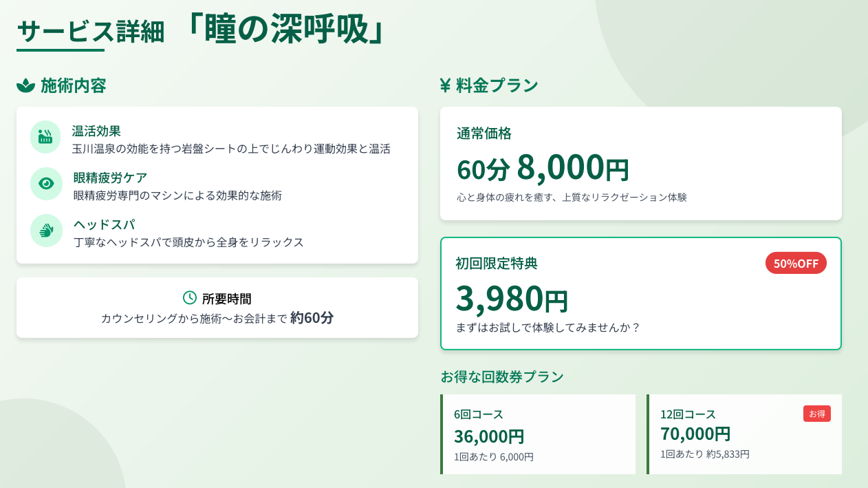The width and height of the screenshot is (868, 488).
Task: Click the 料金プラン section heading
Action: (x=497, y=85)
